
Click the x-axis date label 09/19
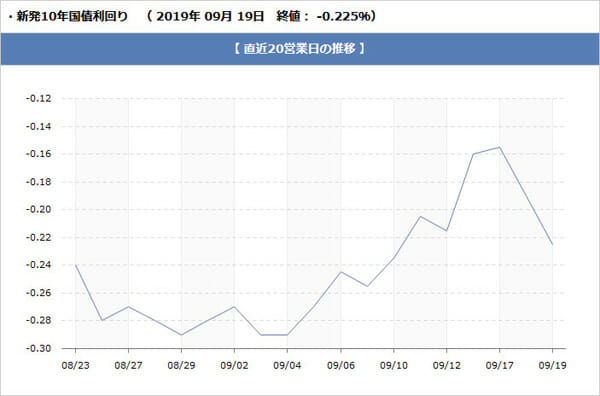coord(553,365)
